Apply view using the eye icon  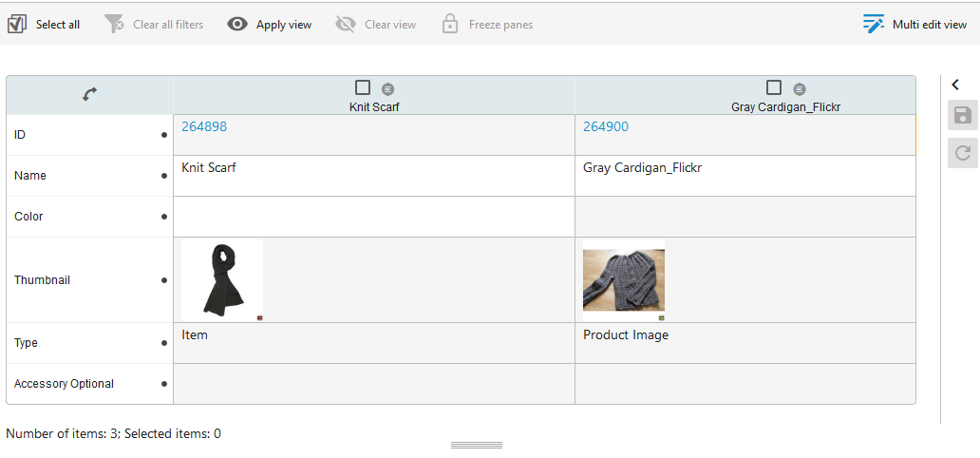click(x=237, y=24)
